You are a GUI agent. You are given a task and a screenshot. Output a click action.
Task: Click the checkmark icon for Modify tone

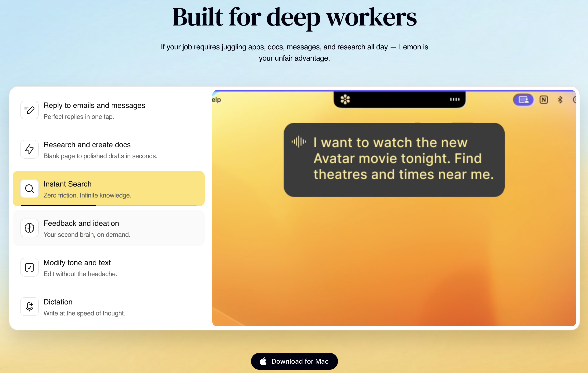pyautogui.click(x=29, y=267)
